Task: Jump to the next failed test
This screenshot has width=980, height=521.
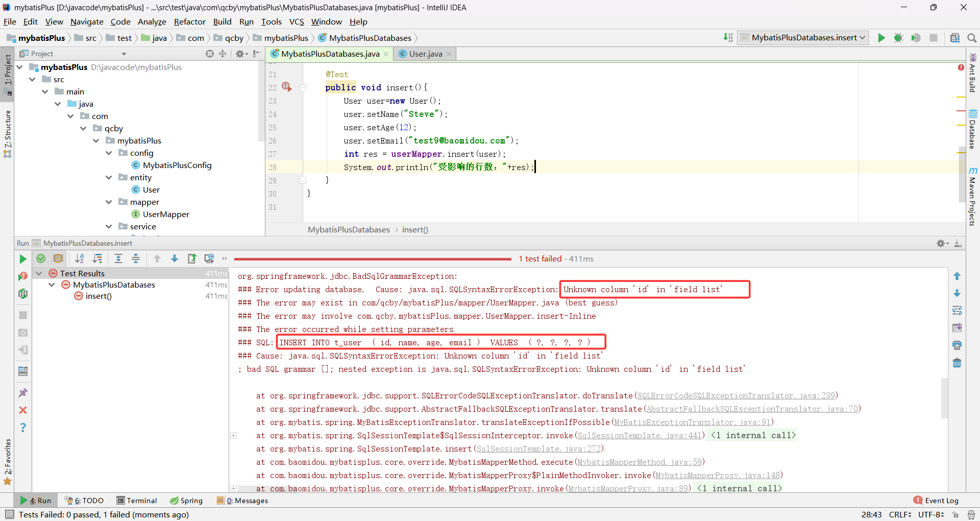Action: pos(175,258)
